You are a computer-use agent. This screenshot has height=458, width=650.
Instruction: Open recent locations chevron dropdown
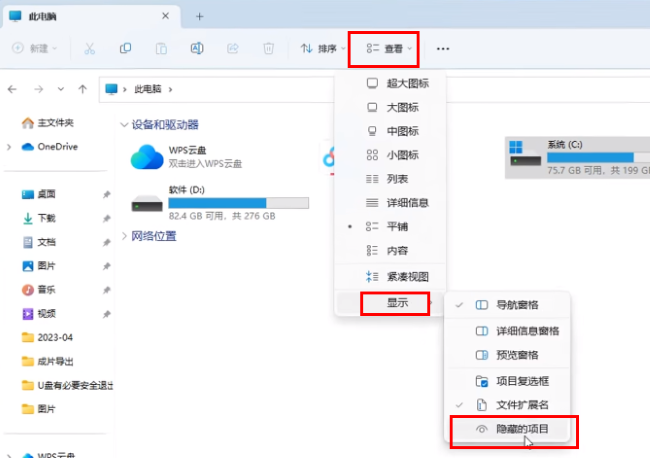pyautogui.click(x=61, y=89)
